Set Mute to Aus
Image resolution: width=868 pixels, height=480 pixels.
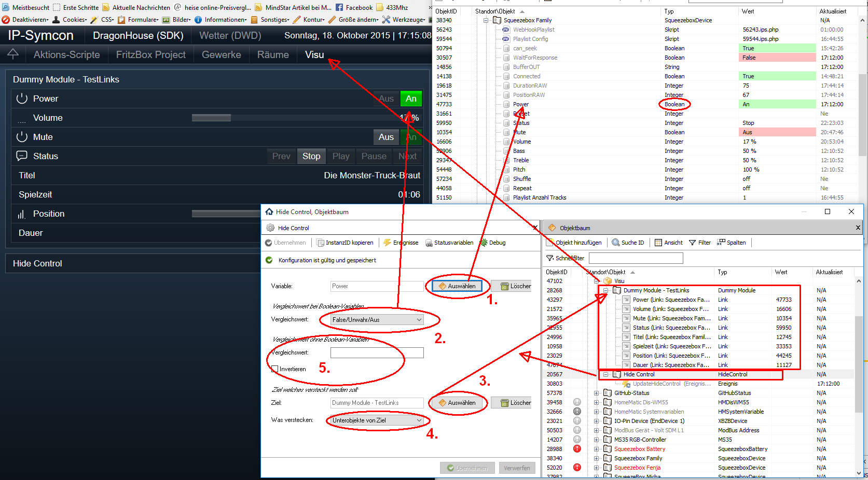click(386, 137)
